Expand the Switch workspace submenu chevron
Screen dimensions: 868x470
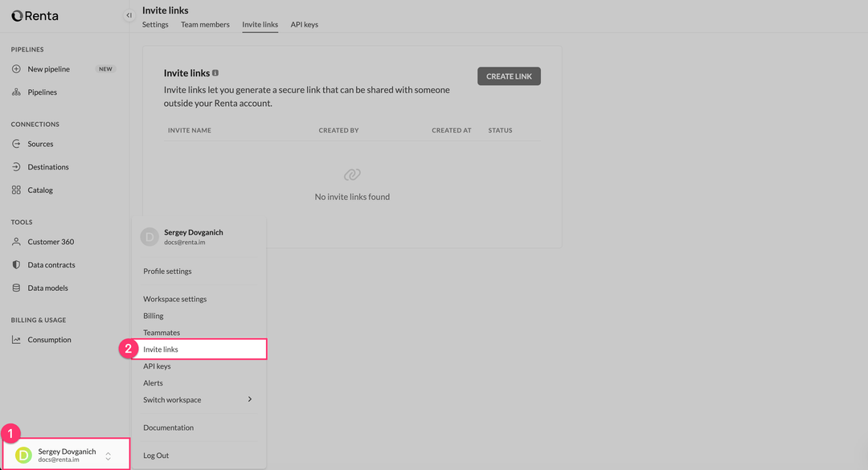pyautogui.click(x=250, y=399)
